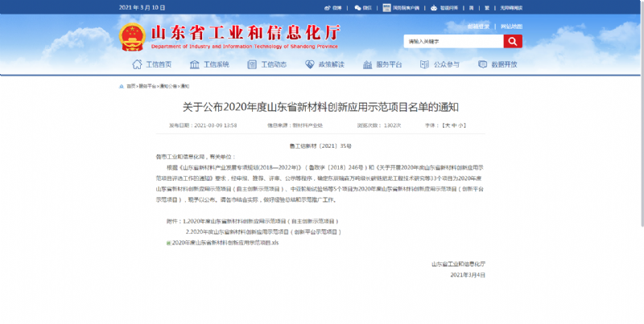Set font size to small (小)
The height and width of the screenshot is (324, 644).
pyautogui.click(x=462, y=125)
